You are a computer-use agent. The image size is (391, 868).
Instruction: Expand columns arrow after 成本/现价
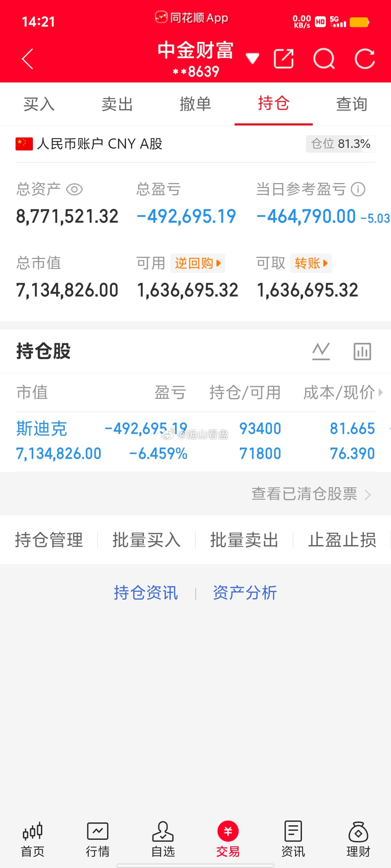click(380, 392)
